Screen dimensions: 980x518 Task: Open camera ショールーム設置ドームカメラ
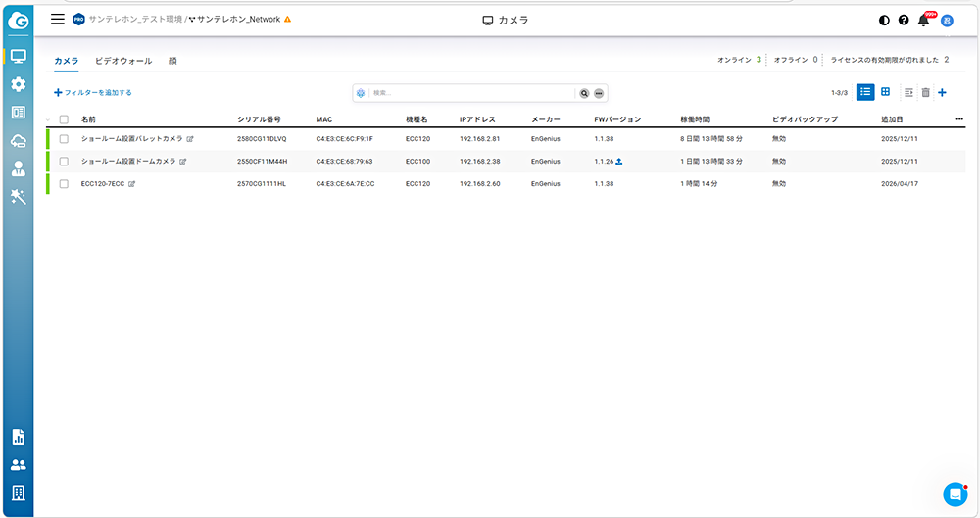[x=128, y=162]
